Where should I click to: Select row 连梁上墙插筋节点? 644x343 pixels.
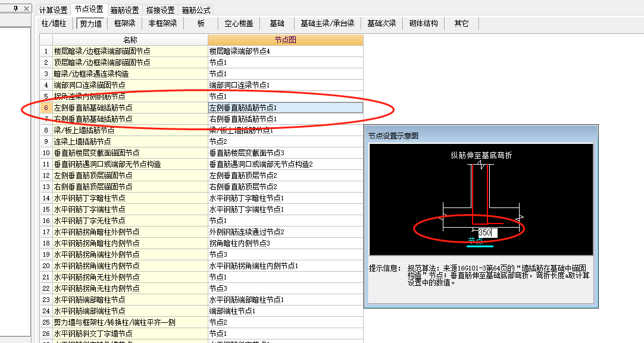coord(130,141)
